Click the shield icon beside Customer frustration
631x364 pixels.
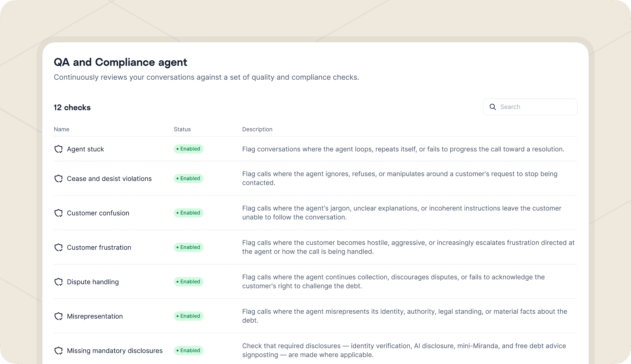coord(59,248)
